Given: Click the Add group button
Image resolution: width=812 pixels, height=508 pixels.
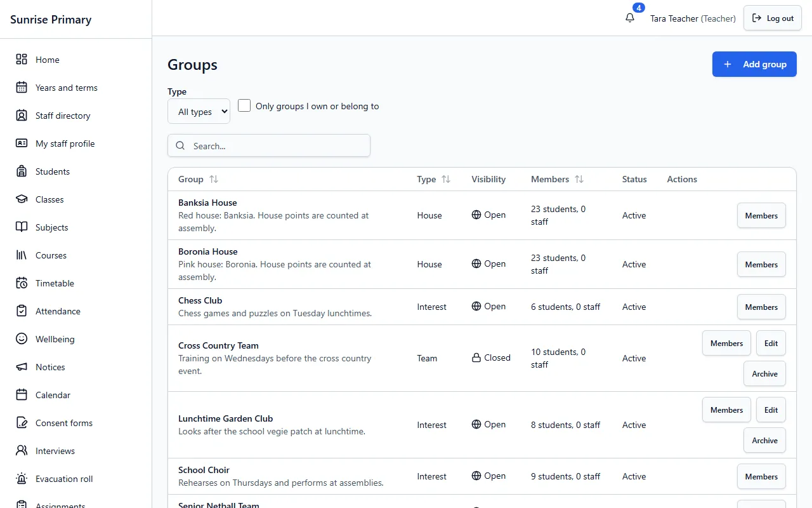Looking at the screenshot, I should [x=754, y=64].
